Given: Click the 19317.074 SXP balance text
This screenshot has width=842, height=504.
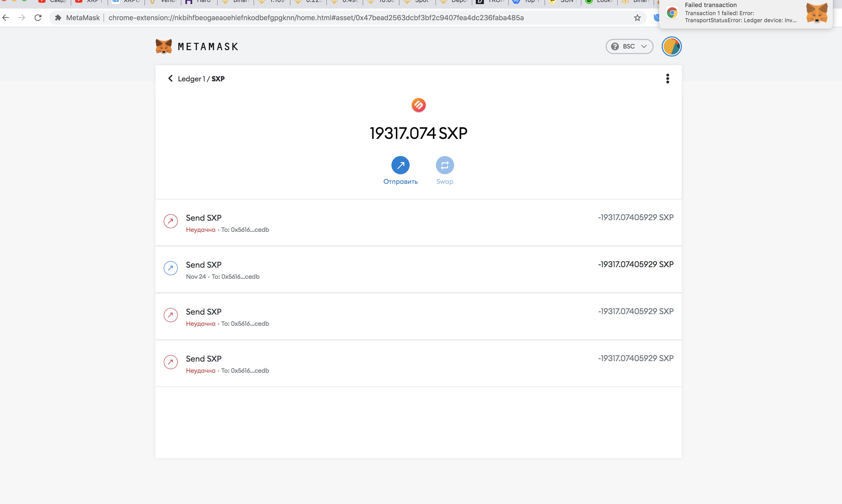Looking at the screenshot, I should click(x=418, y=133).
